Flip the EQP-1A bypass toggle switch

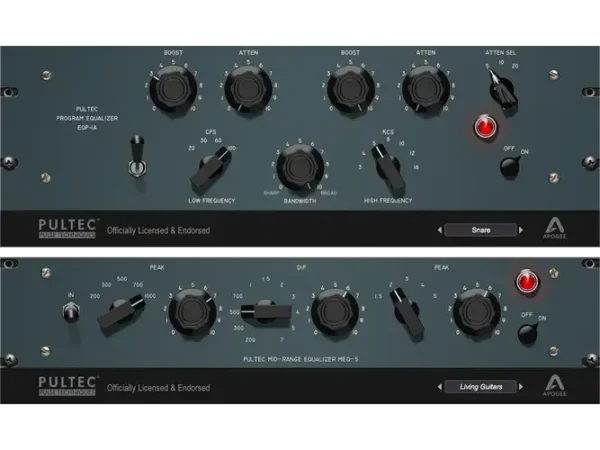[137, 157]
